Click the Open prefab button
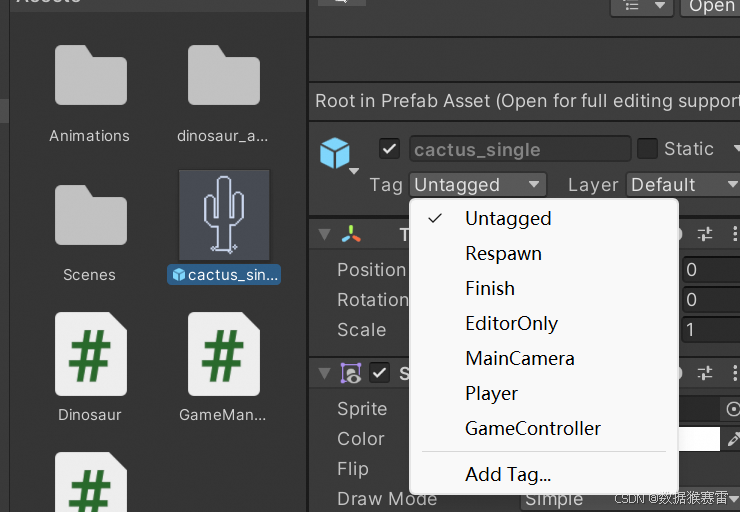Viewport: 740px width, 512px height. tap(710, 7)
